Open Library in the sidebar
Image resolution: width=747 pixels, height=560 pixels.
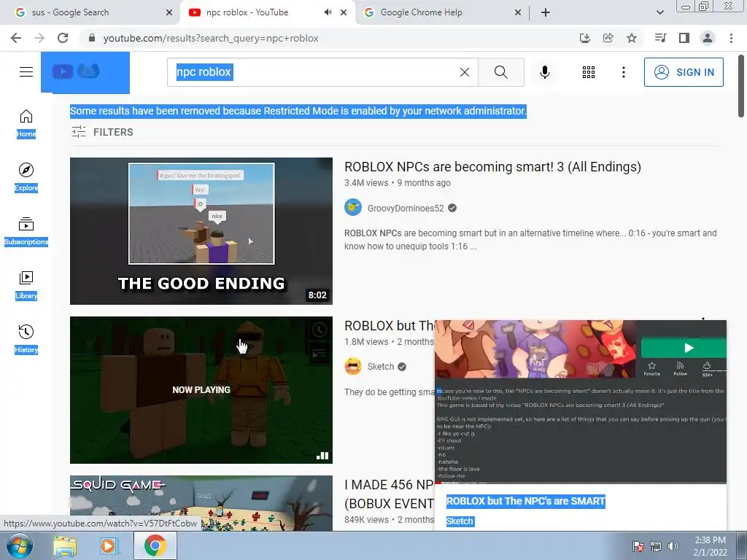26,285
